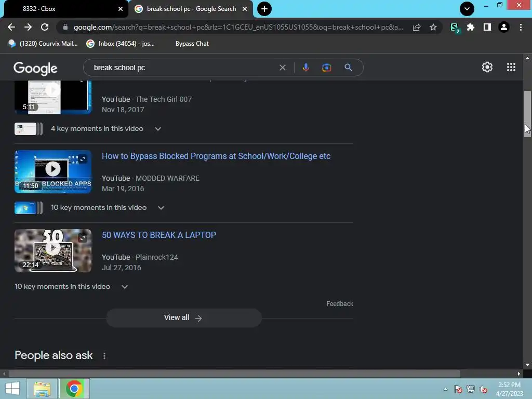Screen dimensions: 532x399
Task: Close the 8332 Cbox tab
Action: tap(121, 9)
